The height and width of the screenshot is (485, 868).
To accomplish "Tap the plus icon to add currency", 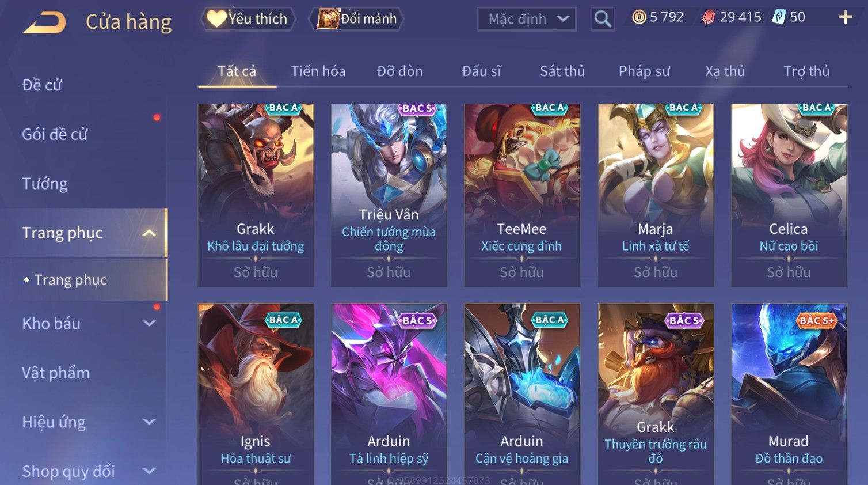I will coord(845,17).
